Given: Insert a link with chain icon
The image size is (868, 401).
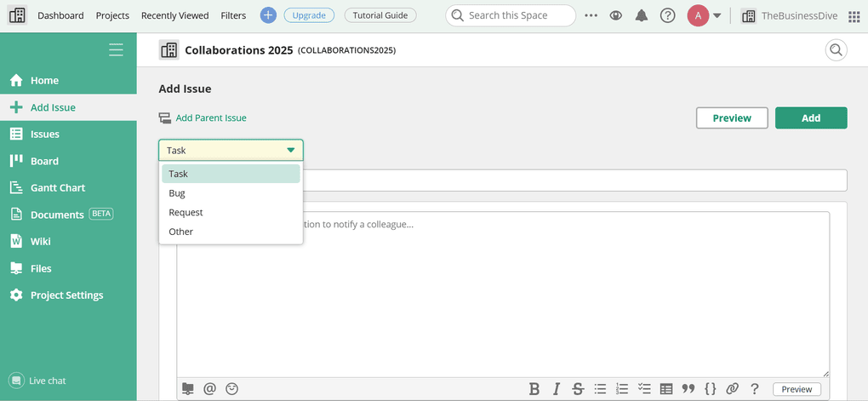Looking at the screenshot, I should 733,389.
